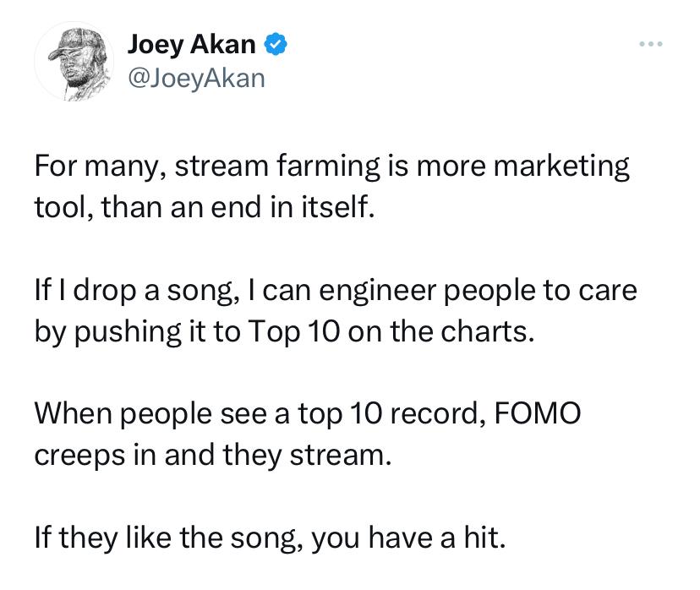This screenshot has height=590, width=700.
Task: Click the blue verified badge
Action: 276,45
